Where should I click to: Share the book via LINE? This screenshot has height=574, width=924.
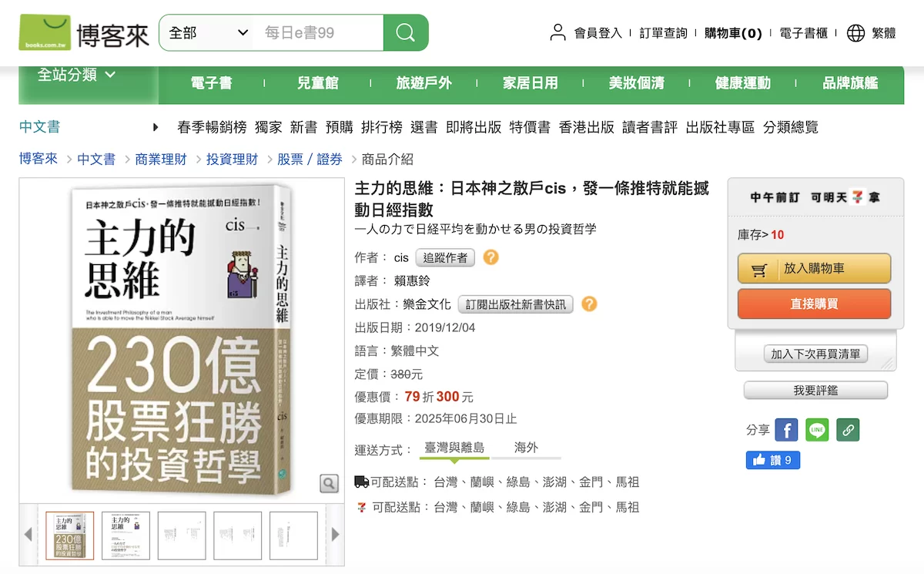point(817,430)
